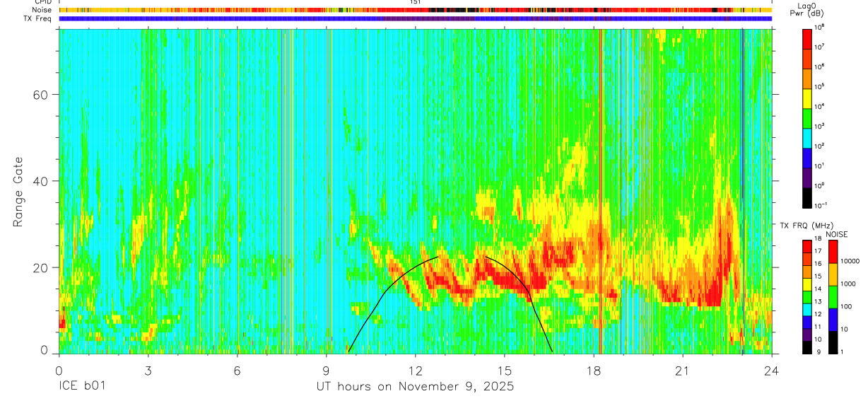
Task: Click the red segment of the Lag0 Pwr colorbar
Action: (x=807, y=39)
